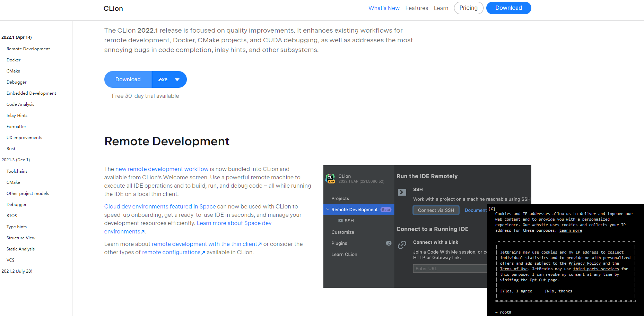Screen dimensions: 644x316
Task: Go to first CMake sidebar entry under 2022.1
Action: (13, 71)
